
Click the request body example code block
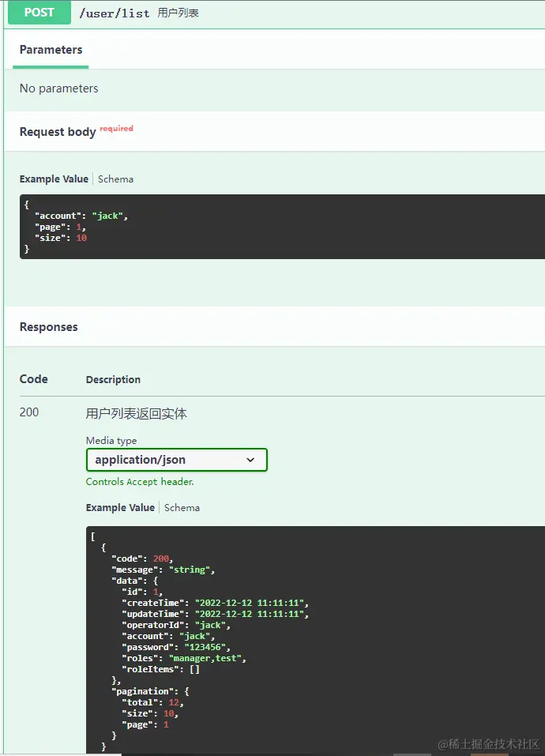click(283, 227)
